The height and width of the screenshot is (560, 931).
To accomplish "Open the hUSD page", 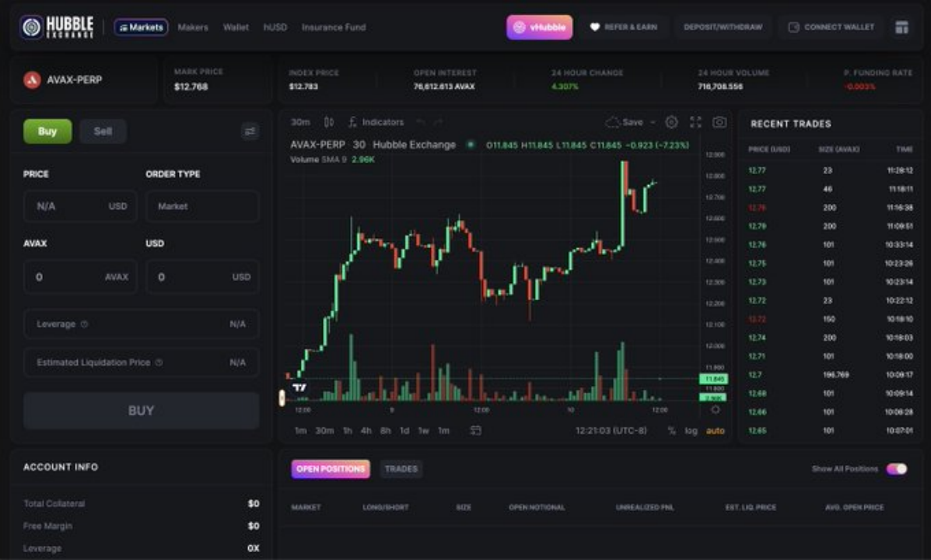I will 275,27.
